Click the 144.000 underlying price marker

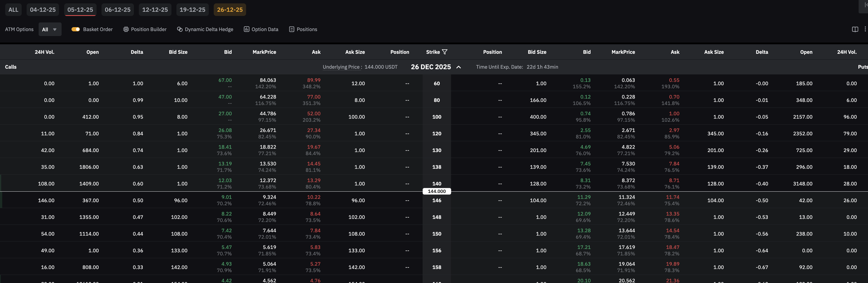click(x=437, y=191)
